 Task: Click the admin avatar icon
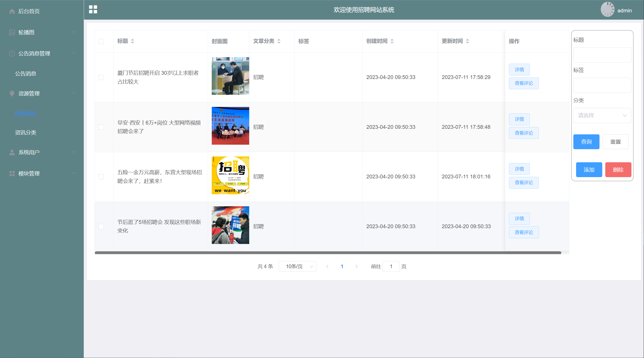tap(607, 10)
